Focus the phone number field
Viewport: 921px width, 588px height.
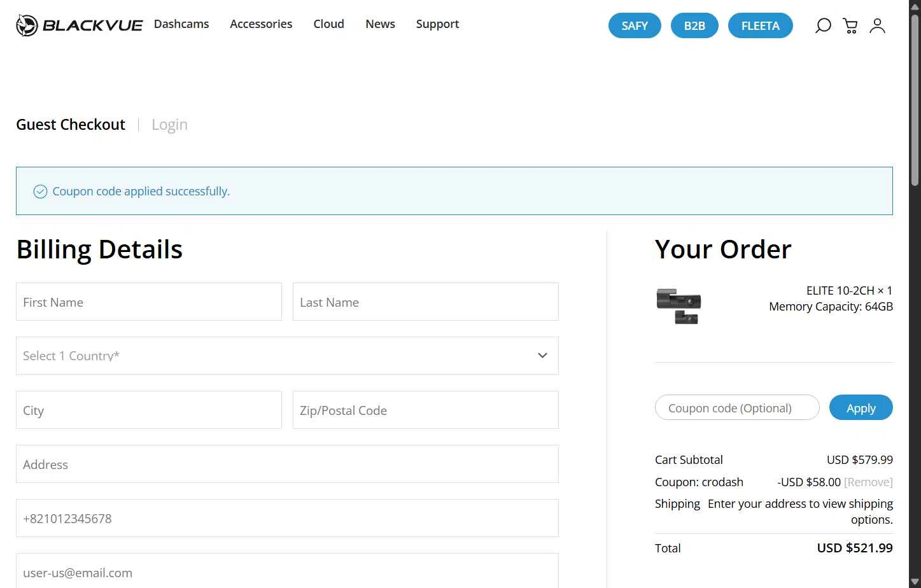click(287, 518)
